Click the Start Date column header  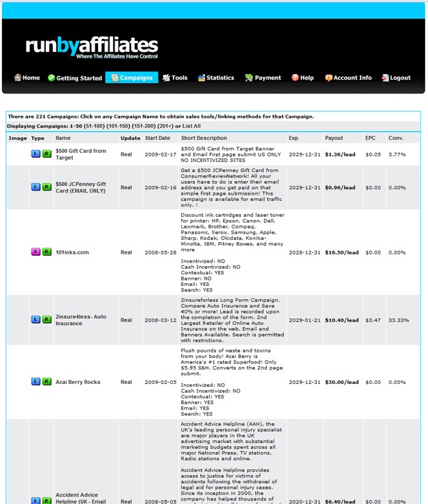pos(157,138)
